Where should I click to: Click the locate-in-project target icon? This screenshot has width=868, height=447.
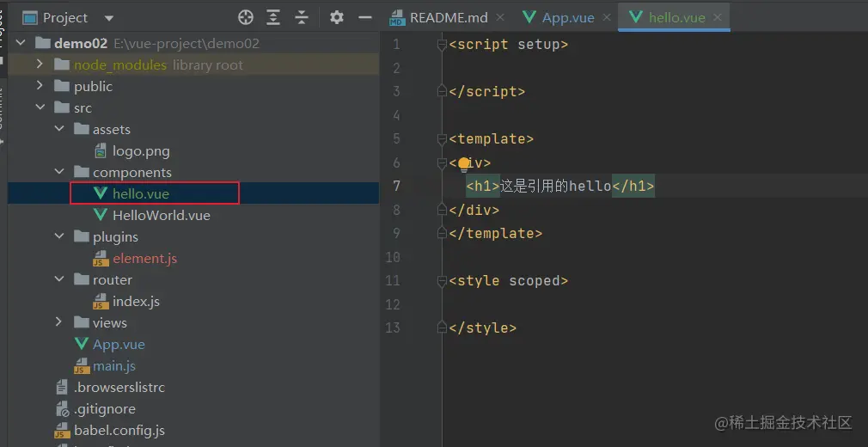click(x=246, y=17)
